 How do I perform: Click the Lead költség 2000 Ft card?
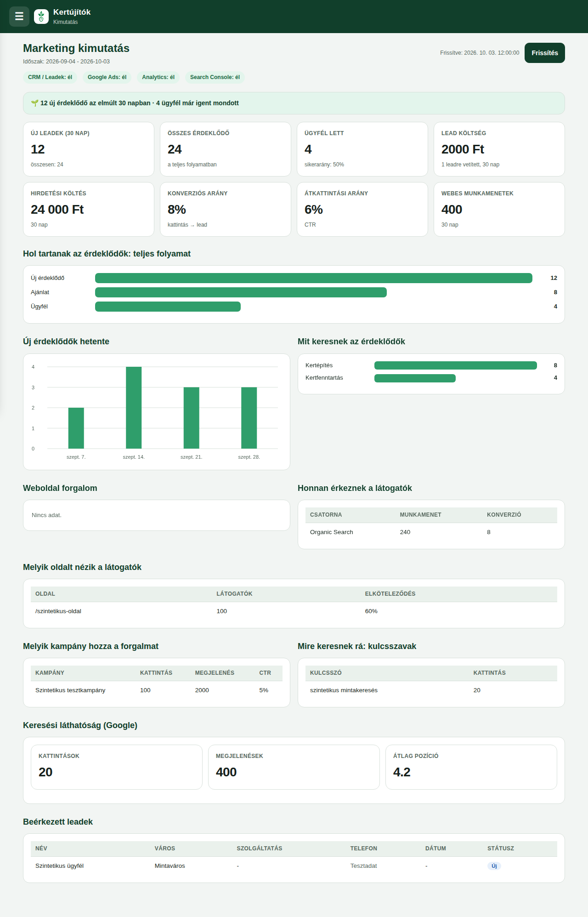pos(499,149)
